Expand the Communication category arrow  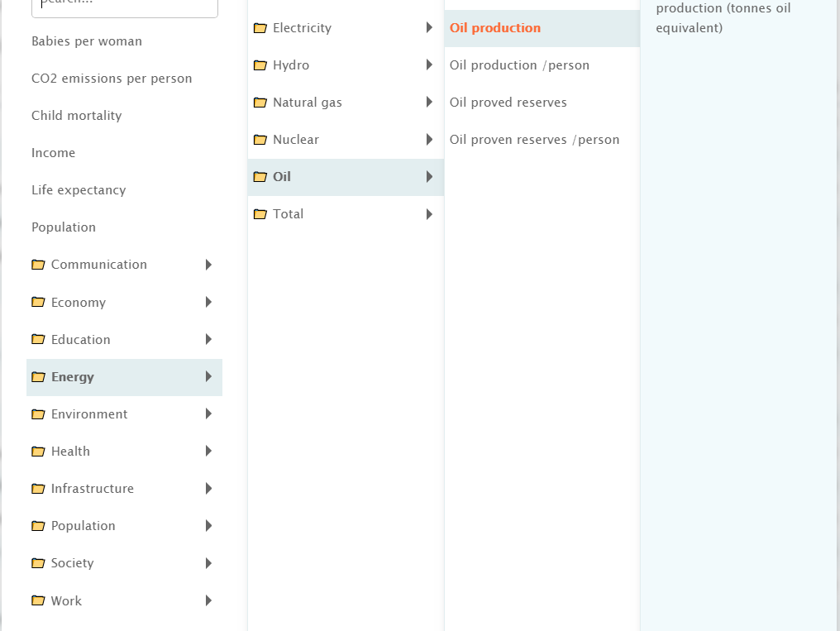[209, 265]
